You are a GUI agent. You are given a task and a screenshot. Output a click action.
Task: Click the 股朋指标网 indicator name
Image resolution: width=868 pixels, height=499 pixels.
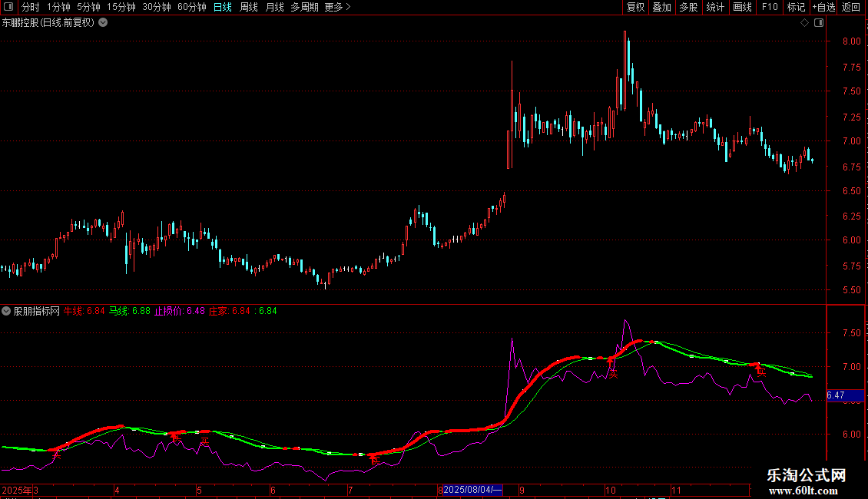click(37, 311)
